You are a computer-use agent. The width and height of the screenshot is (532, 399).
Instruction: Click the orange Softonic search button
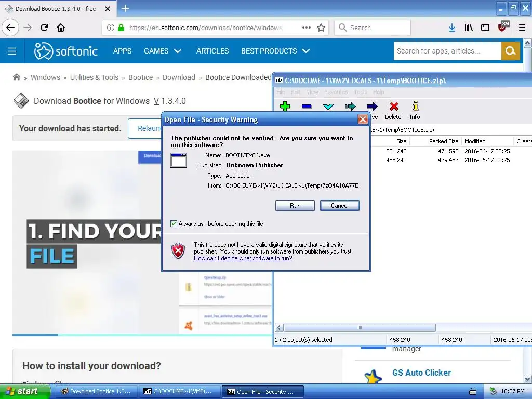(510, 51)
